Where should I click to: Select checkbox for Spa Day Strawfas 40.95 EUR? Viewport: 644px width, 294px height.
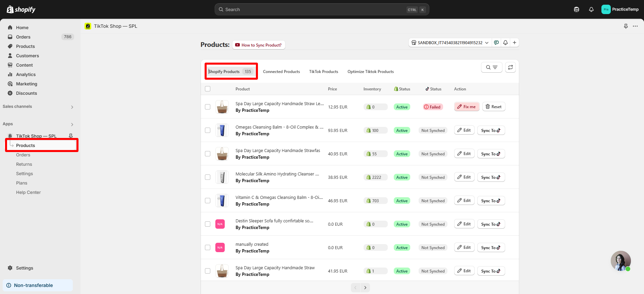point(208,154)
